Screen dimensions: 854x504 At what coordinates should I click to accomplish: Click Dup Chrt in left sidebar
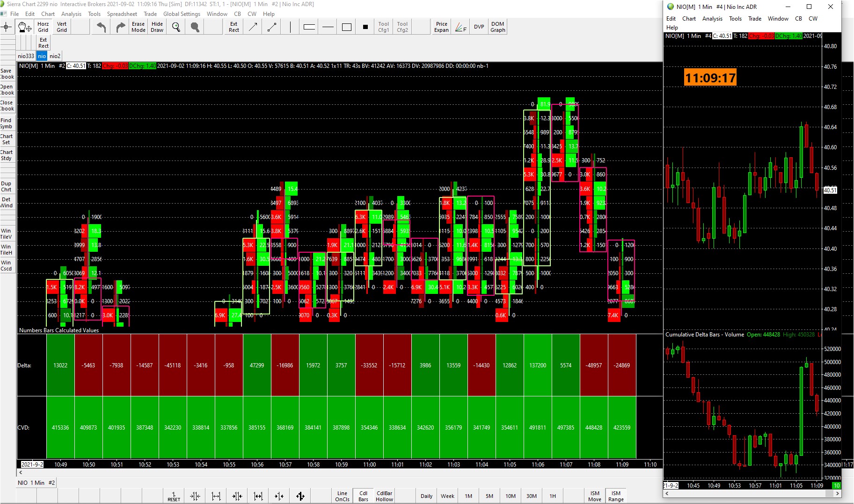tap(7, 187)
